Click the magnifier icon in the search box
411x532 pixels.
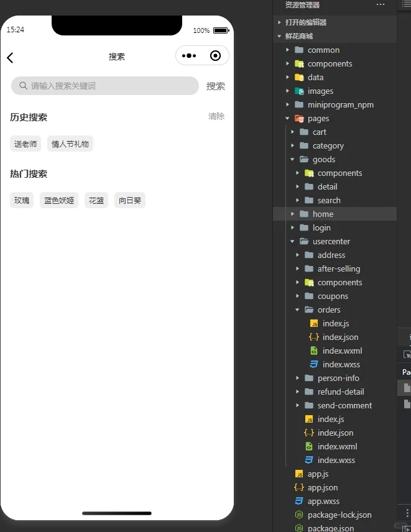(23, 86)
